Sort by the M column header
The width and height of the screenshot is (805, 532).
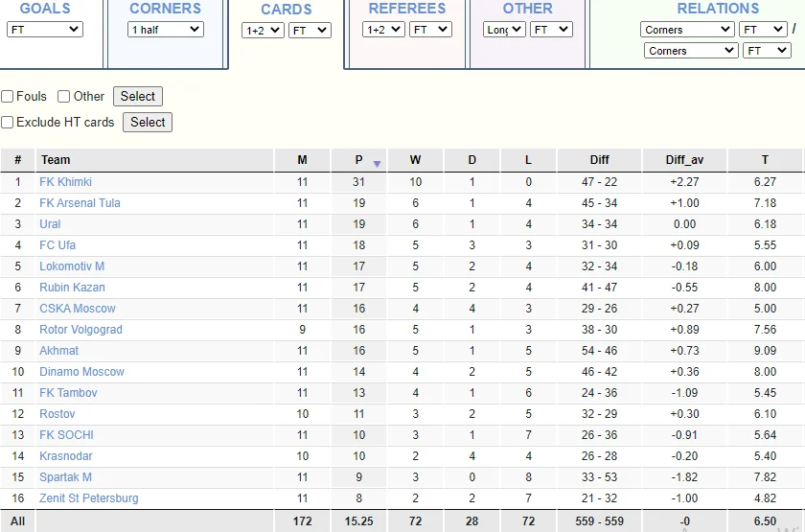pyautogui.click(x=303, y=160)
